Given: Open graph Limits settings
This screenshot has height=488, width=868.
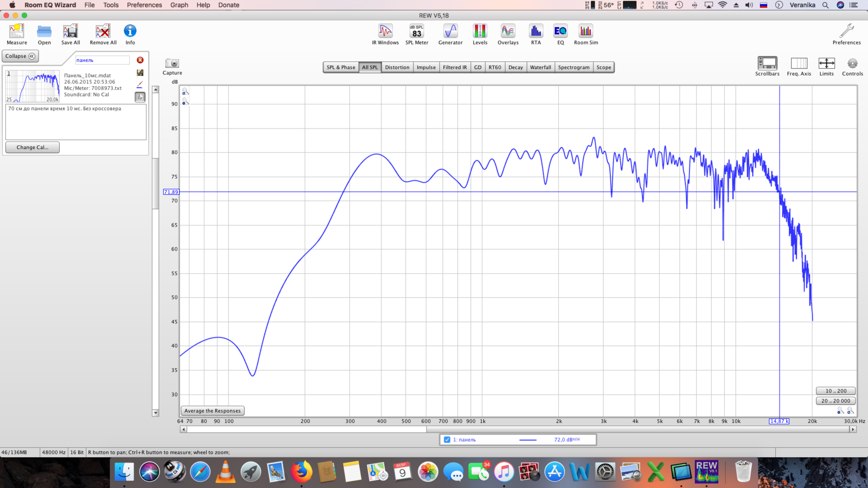Looking at the screenshot, I should pyautogui.click(x=826, y=66).
